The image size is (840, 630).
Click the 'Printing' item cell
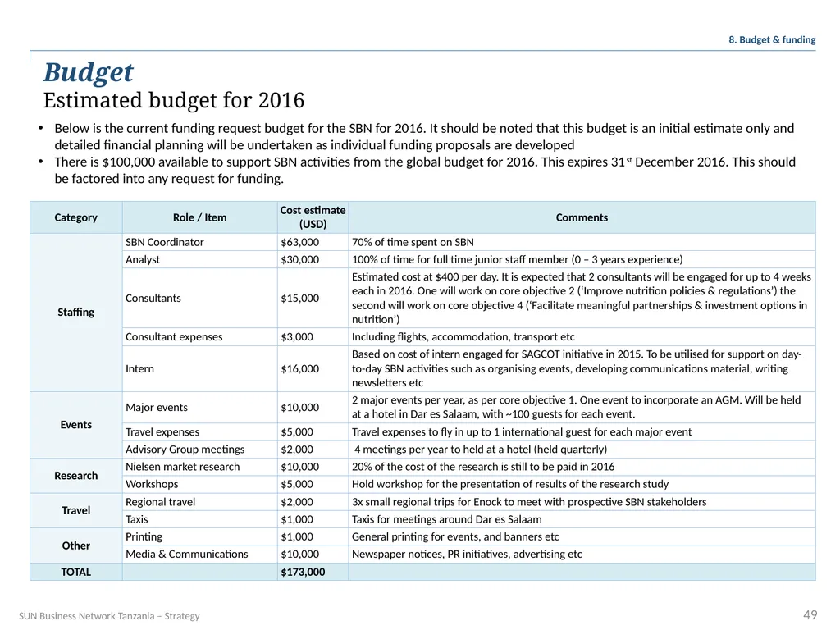pyautogui.click(x=200, y=536)
